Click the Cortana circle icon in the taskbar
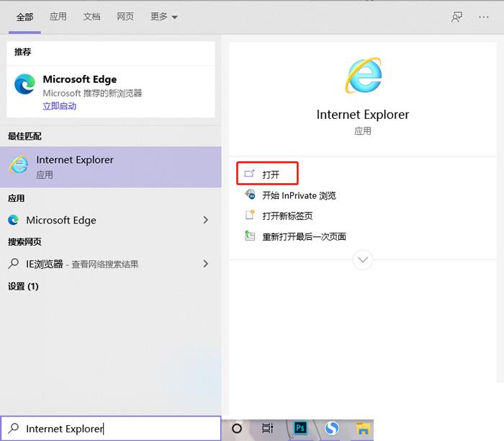The height and width of the screenshot is (441, 504). pyautogui.click(x=237, y=429)
